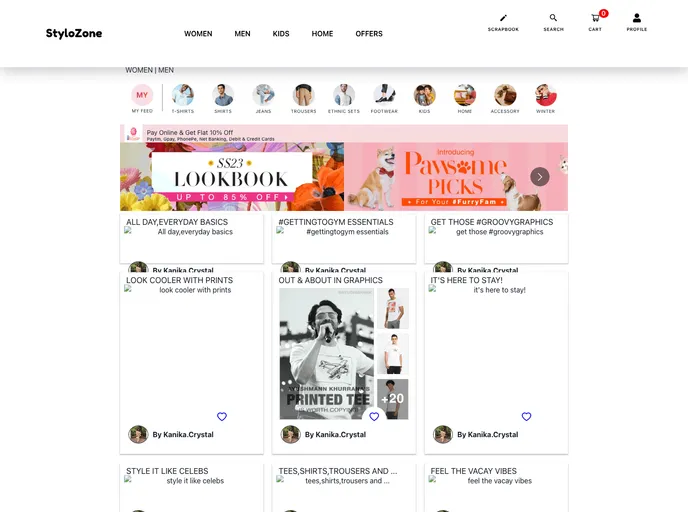Open the Scrapbook pencil icon
The height and width of the screenshot is (512, 688).
coord(503,19)
